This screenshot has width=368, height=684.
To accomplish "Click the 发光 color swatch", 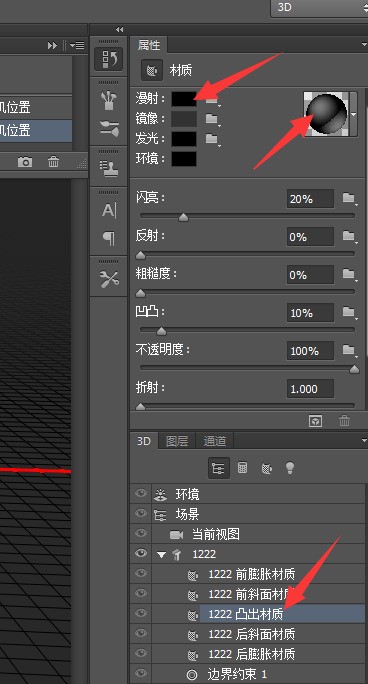I will pyautogui.click(x=184, y=139).
